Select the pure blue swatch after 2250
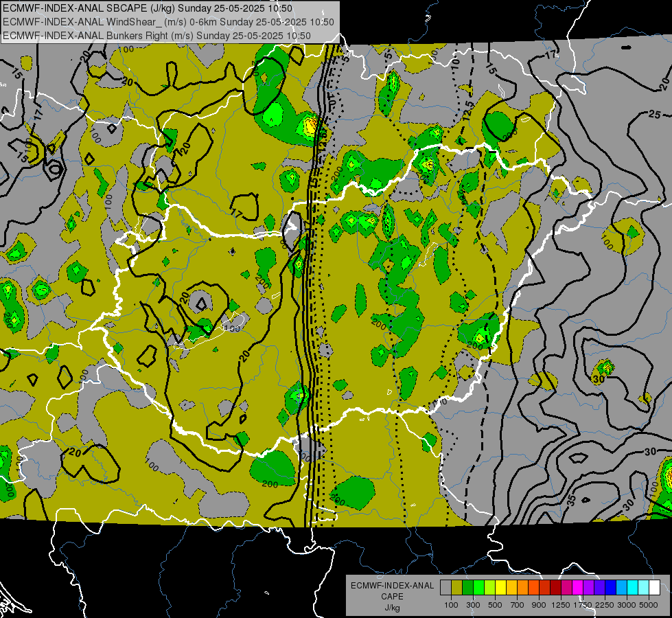 pos(611,588)
